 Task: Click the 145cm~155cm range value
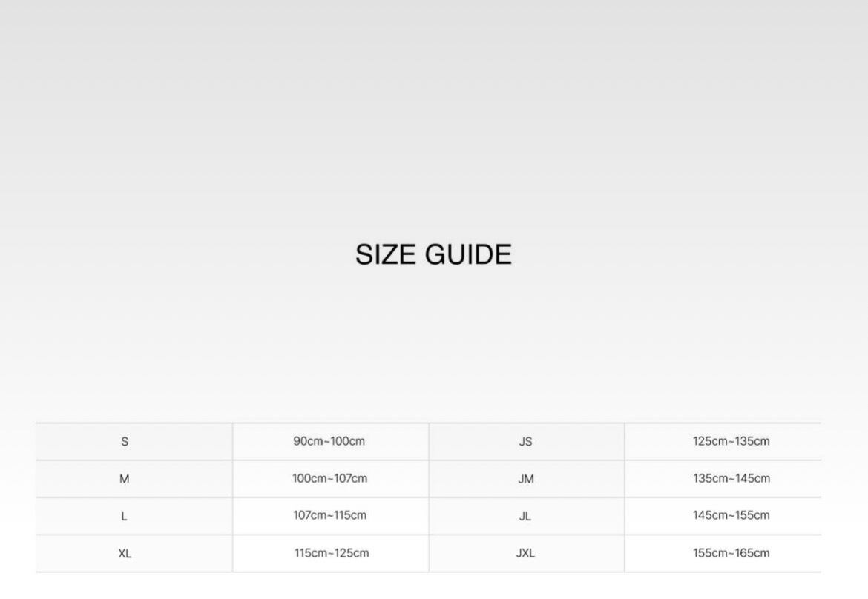click(x=731, y=516)
